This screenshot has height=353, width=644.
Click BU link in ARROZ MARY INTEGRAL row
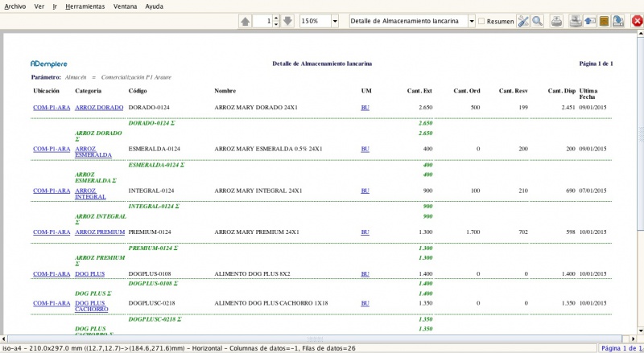pos(365,191)
